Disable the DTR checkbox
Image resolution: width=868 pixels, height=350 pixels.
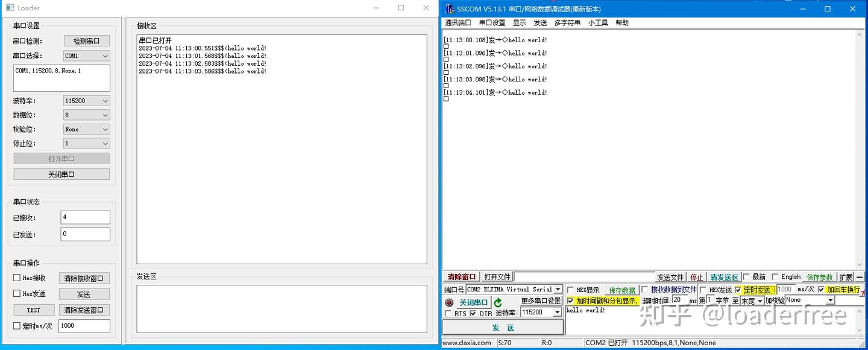(x=473, y=313)
